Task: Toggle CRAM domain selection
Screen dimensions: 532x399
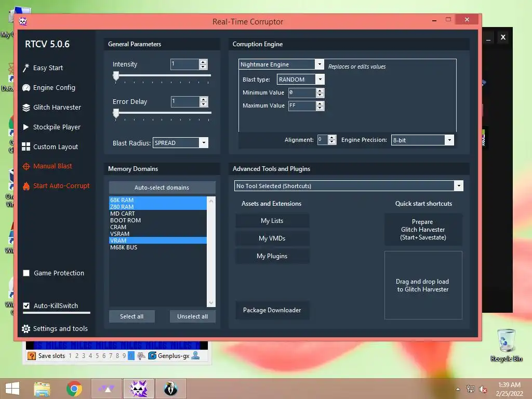Action: pyautogui.click(x=158, y=227)
